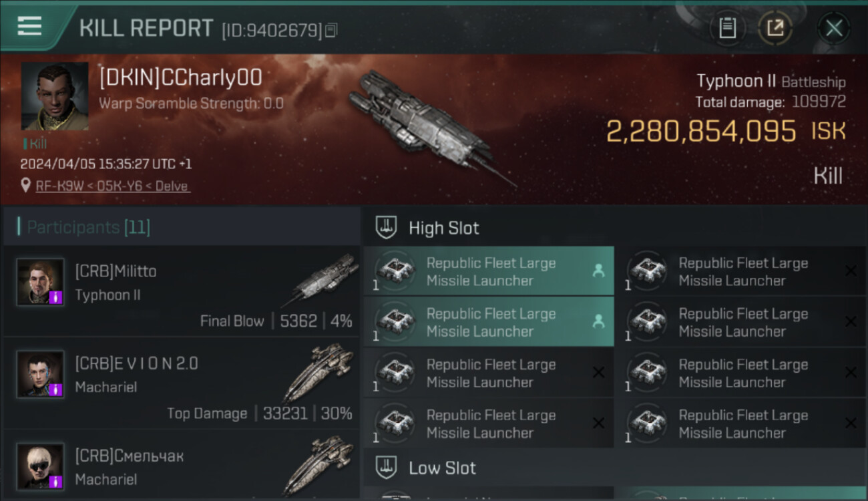The image size is (868, 501).
Task: Click first right-column Republic Fleet launcher icon
Action: 647,271
